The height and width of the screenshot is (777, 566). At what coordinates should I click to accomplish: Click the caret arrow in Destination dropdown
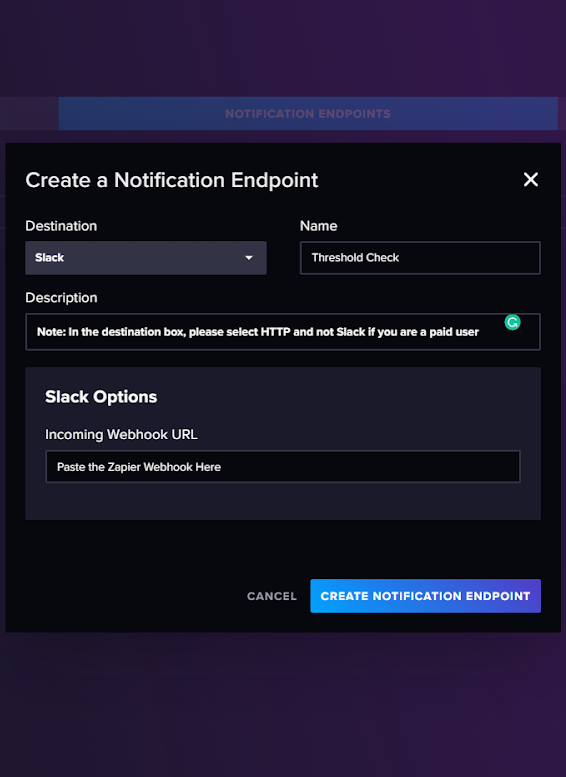[249, 258]
